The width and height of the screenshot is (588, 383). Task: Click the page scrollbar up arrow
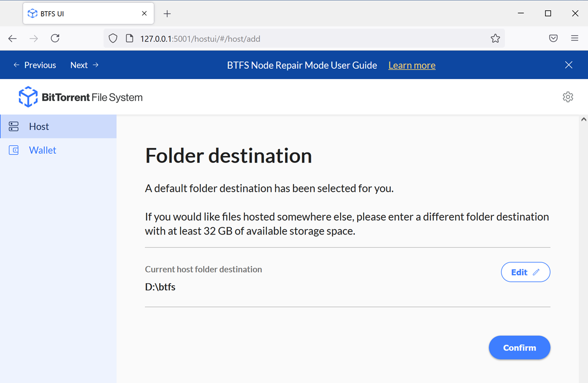(x=584, y=119)
